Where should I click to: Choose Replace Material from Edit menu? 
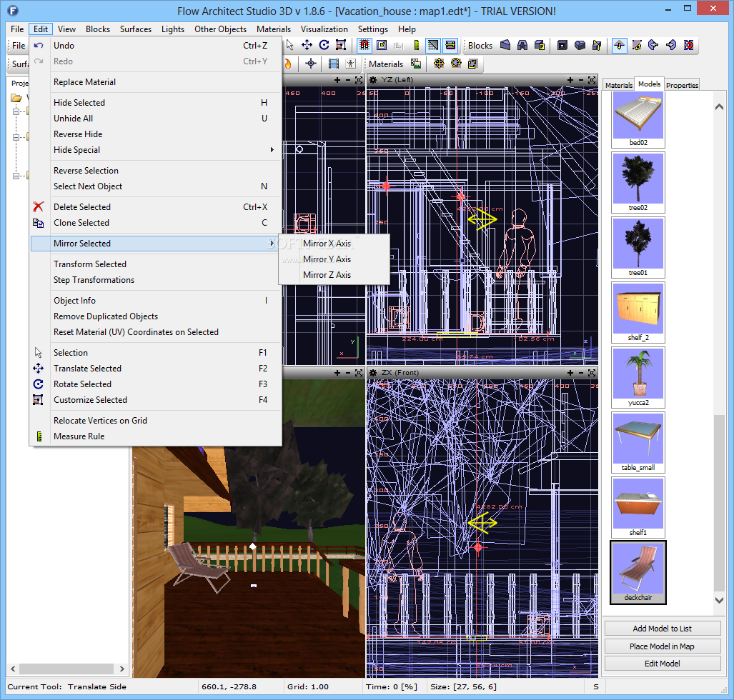click(157, 82)
